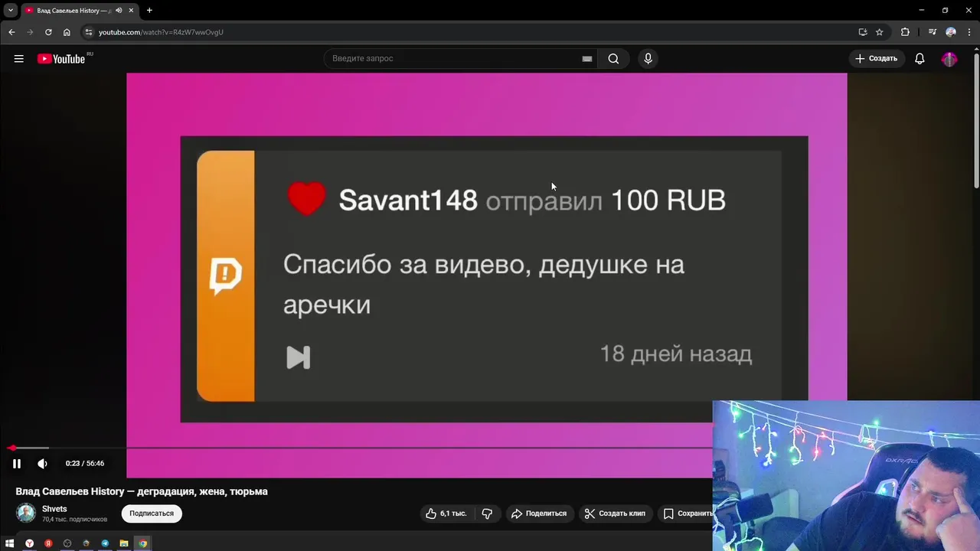
Task: Click the search magnifier button
Action: pyautogui.click(x=613, y=59)
